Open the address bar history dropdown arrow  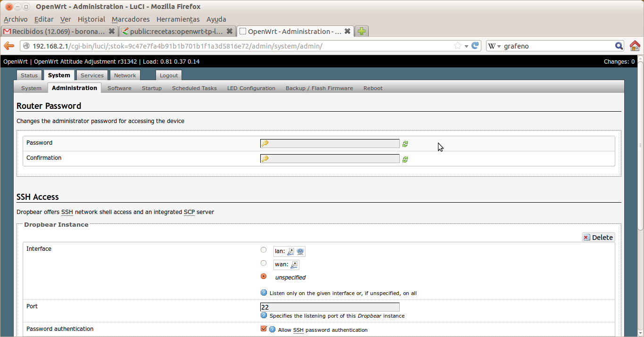click(466, 46)
